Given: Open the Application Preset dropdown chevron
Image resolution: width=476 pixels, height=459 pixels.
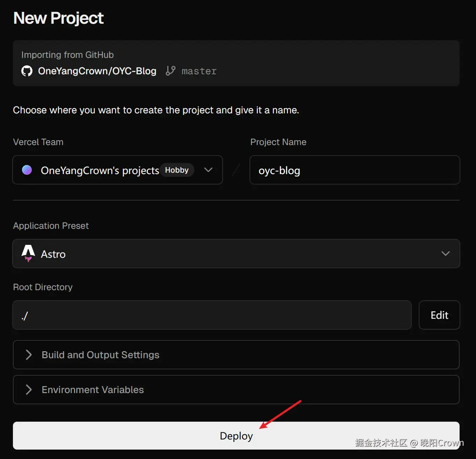Looking at the screenshot, I should (445, 254).
